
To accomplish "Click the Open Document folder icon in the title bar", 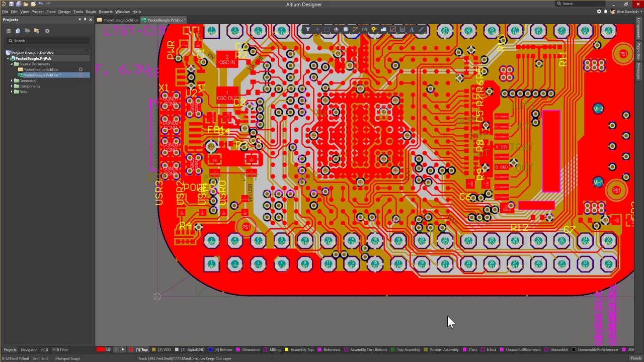I will (x=26, y=4).
